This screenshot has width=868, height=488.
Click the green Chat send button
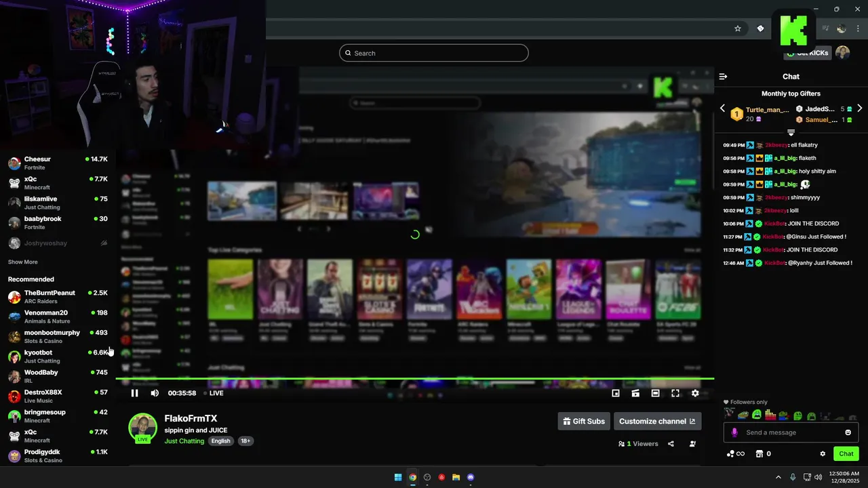(846, 454)
